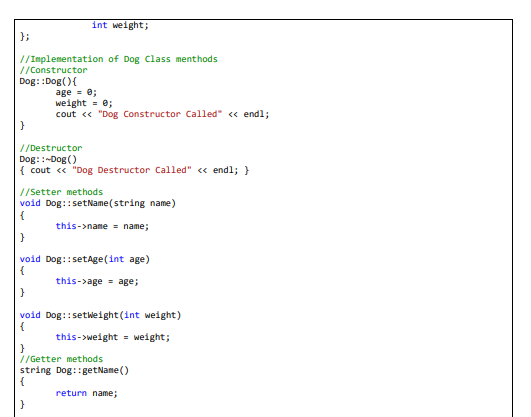The height and width of the screenshot is (417, 531).
Task: Click the 'Dog::~Dog()' line
Action: click(48, 159)
